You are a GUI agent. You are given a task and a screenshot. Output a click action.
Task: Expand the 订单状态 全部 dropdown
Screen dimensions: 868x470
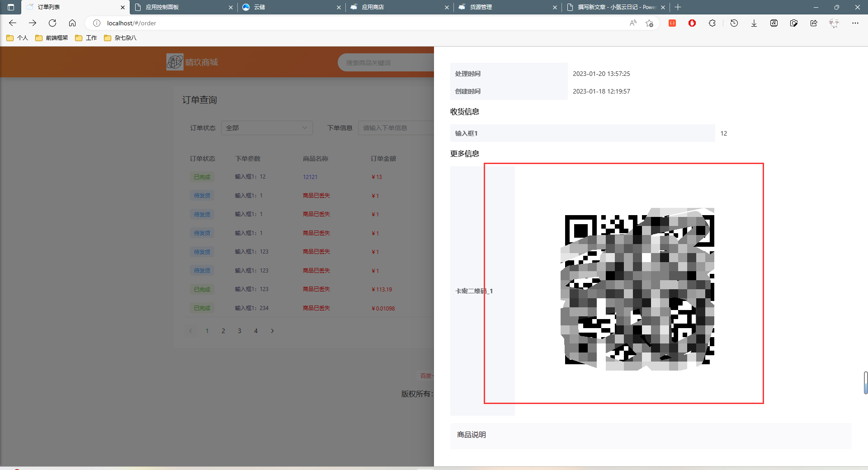267,128
